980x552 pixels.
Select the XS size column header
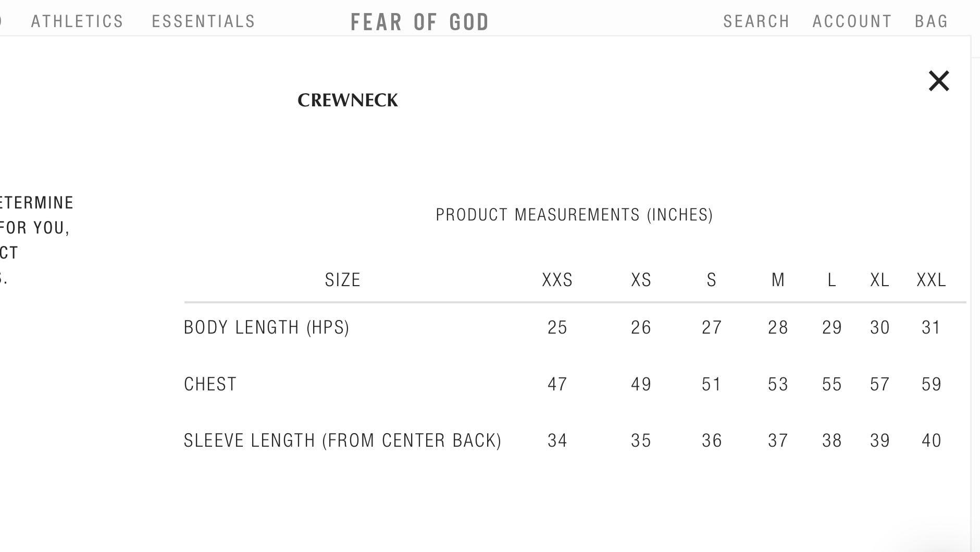tap(641, 280)
